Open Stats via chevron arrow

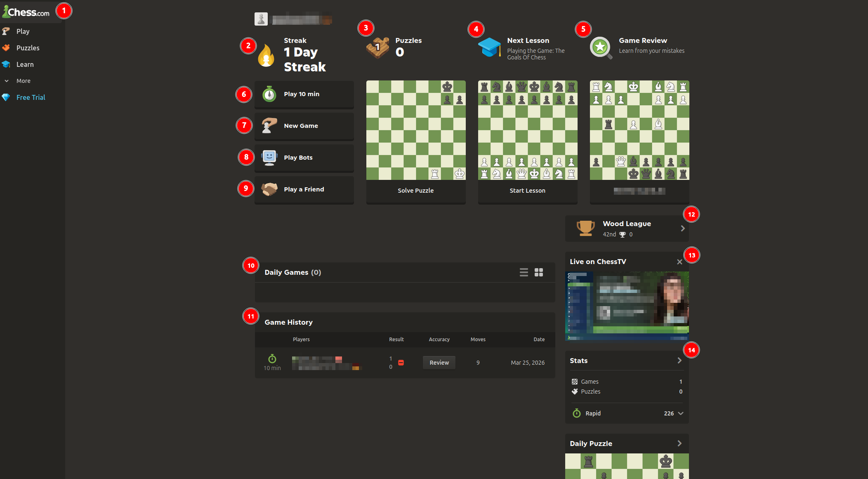[679, 361]
